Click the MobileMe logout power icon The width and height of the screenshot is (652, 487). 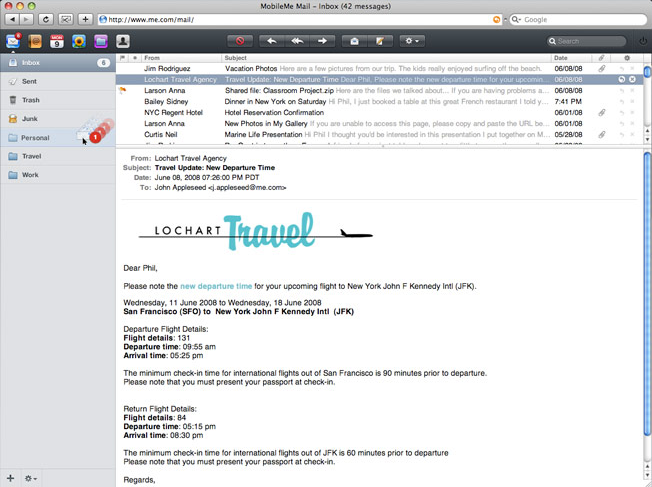(643, 41)
